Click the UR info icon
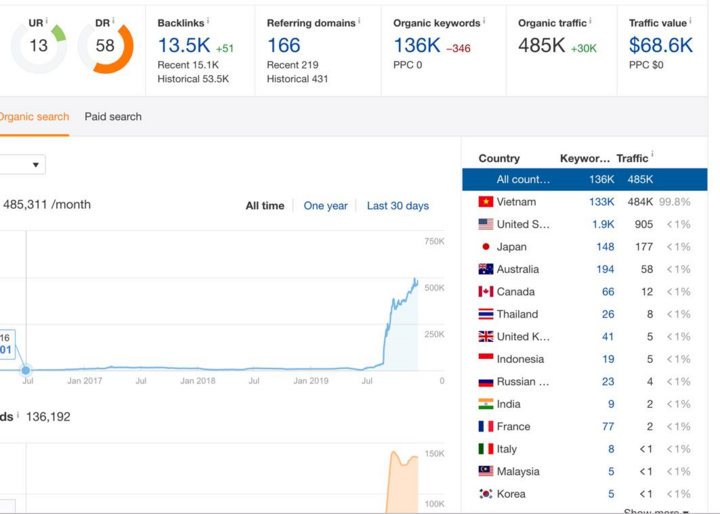The width and height of the screenshot is (720, 514). 46,20
